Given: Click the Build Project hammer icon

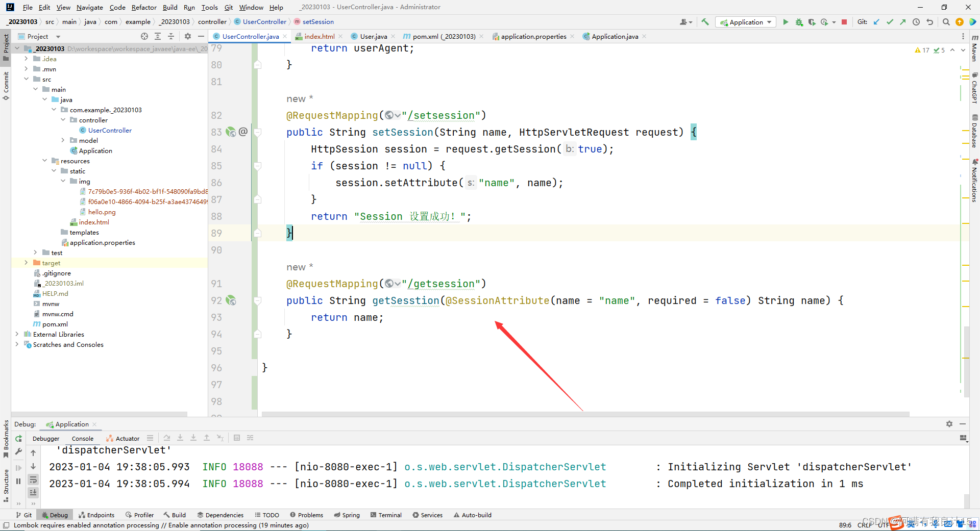Looking at the screenshot, I should (705, 22).
